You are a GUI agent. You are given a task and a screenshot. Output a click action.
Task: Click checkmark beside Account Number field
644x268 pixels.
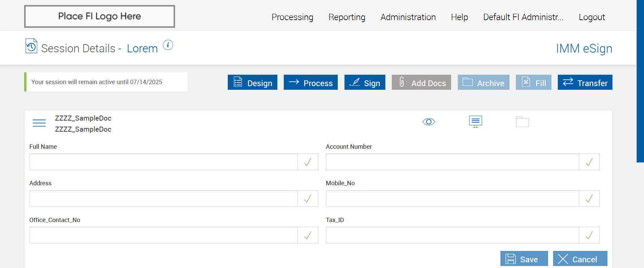click(x=589, y=162)
